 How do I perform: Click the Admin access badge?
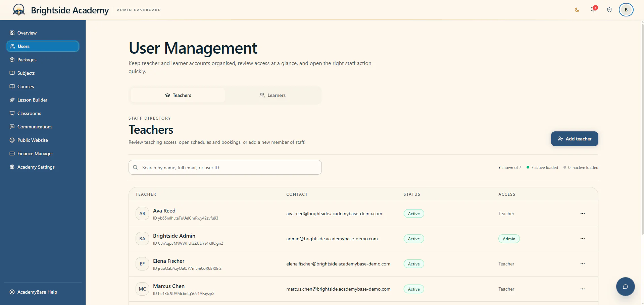pos(509,239)
